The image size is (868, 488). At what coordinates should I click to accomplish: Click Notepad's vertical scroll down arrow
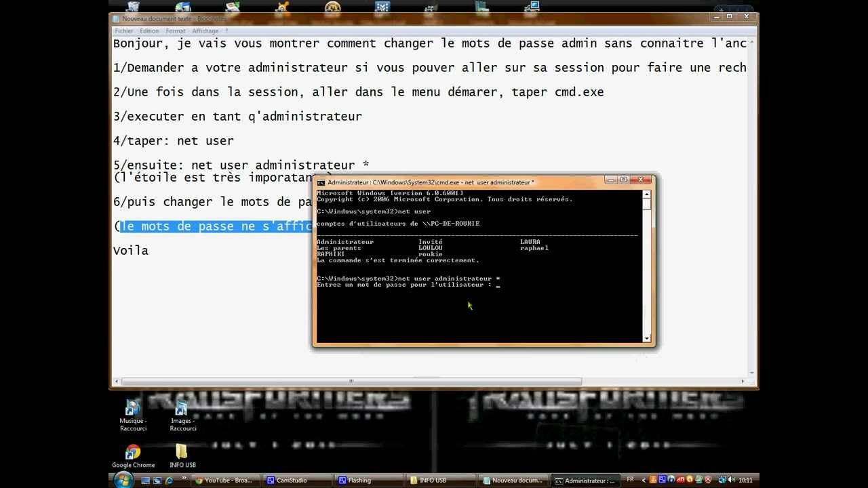751,373
